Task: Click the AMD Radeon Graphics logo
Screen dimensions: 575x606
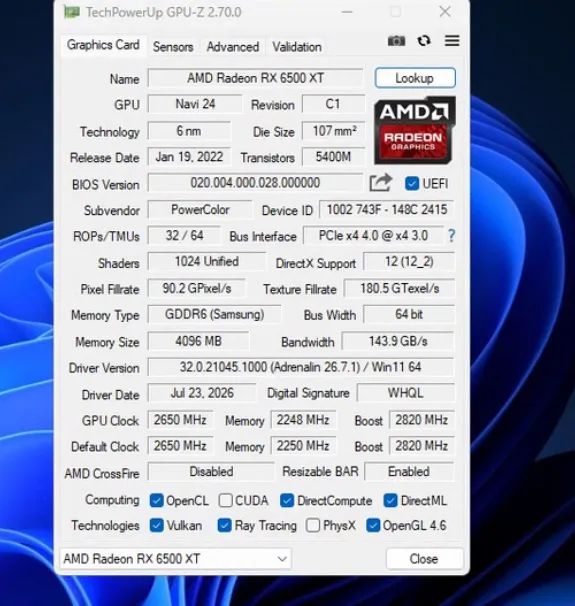Action: (415, 131)
